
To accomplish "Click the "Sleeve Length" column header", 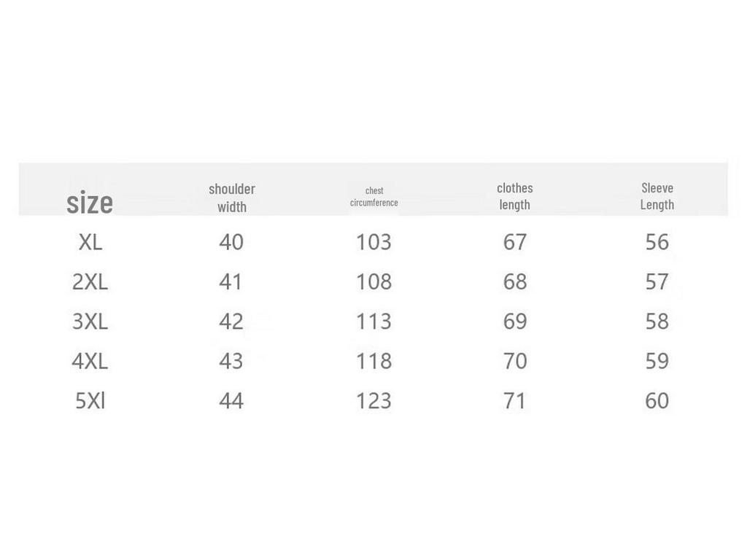I will tap(657, 196).
